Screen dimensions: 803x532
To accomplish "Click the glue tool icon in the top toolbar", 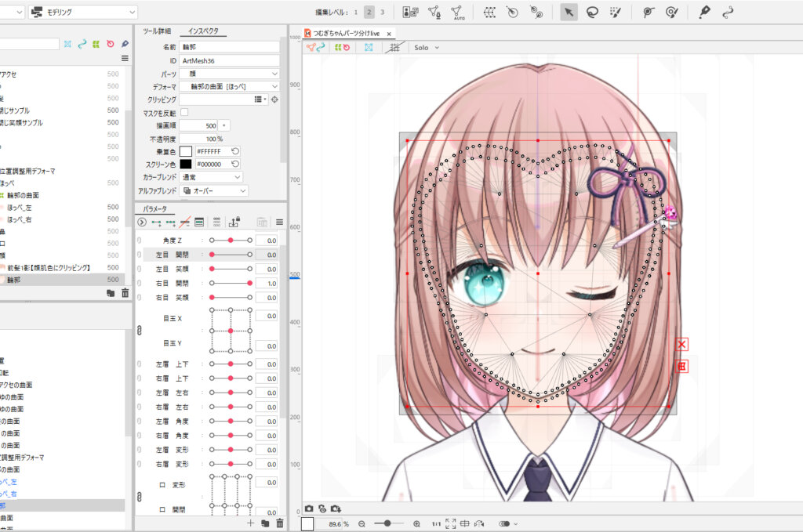I will point(705,11).
